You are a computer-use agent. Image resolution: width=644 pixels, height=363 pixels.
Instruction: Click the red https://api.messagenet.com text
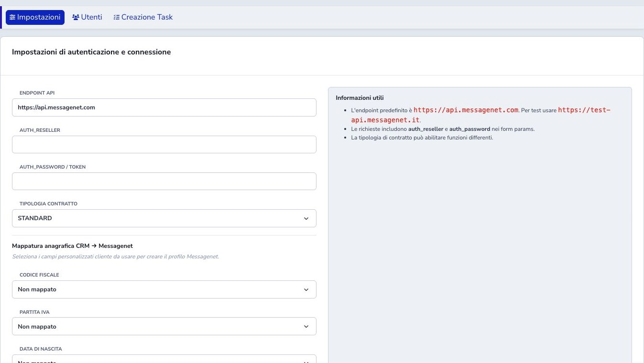click(x=466, y=110)
